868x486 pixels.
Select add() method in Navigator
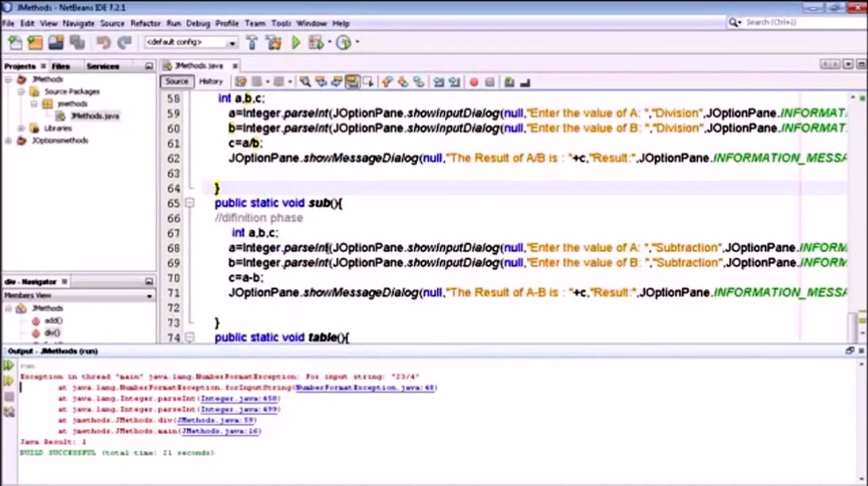click(x=53, y=321)
